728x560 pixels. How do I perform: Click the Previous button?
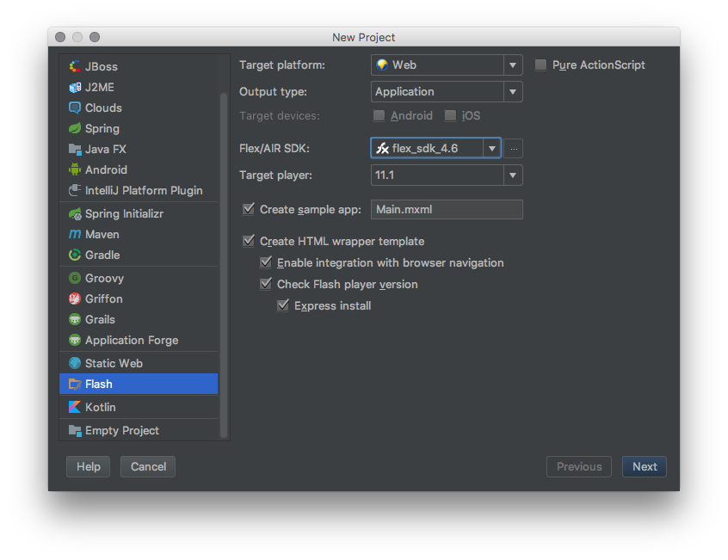pyautogui.click(x=579, y=466)
